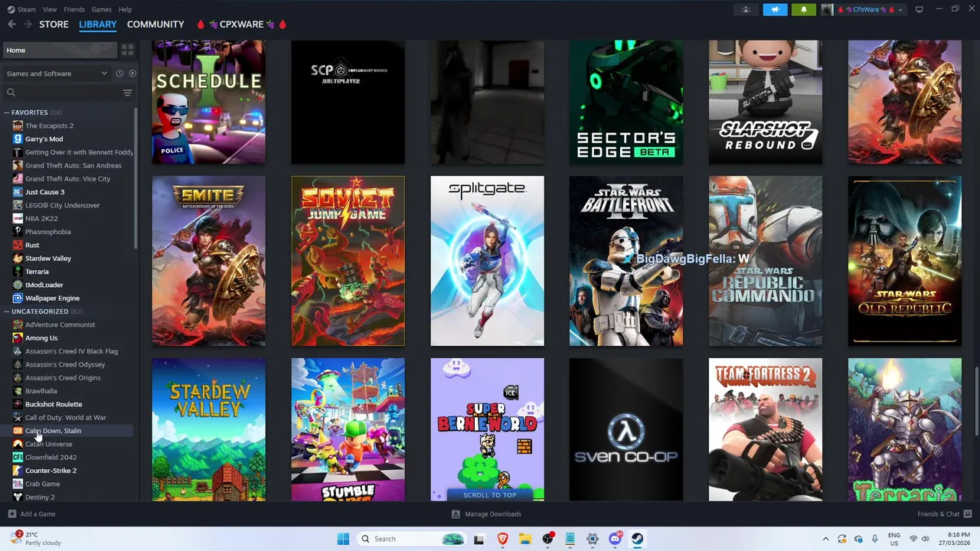Select Wallpaper Engine in sidebar
Viewport: 980px width, 551px height.
52,298
